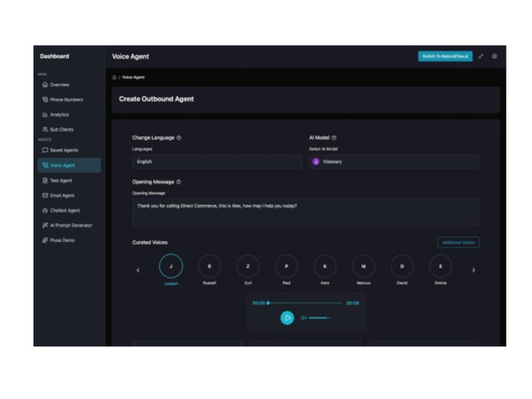532x399 pixels.
Task: Open the Languages dropdown showing English
Action: (x=217, y=162)
